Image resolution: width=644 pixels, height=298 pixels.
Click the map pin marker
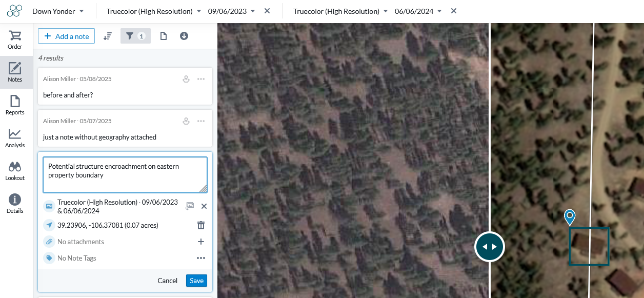[x=570, y=216]
